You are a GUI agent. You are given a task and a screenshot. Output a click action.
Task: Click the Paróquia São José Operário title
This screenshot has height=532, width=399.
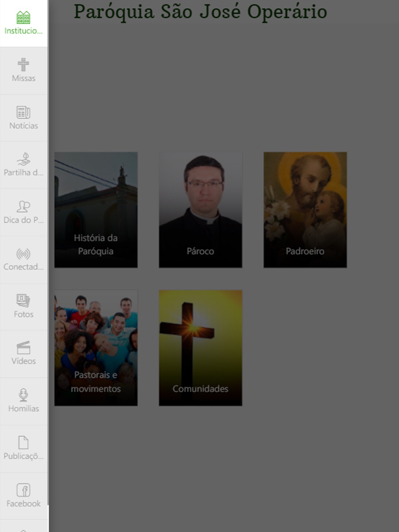(200, 12)
